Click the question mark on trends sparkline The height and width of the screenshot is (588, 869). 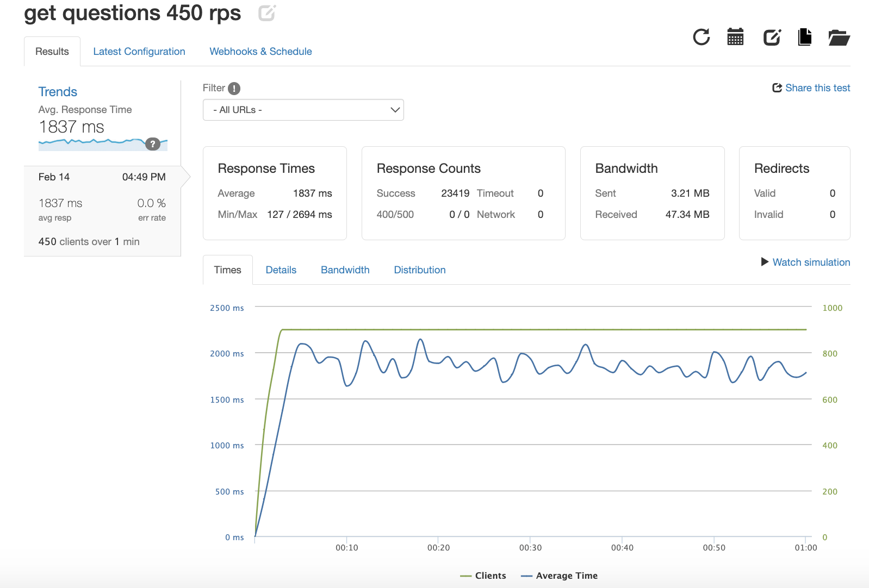(x=153, y=144)
